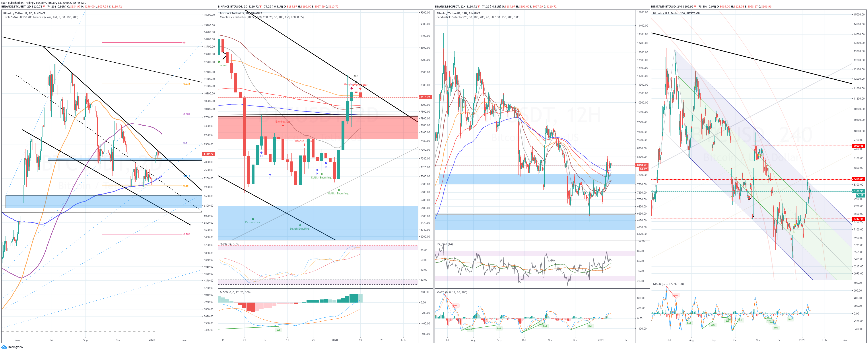Click the Bear tag on the Bitstamp MACD
The image size is (868, 351).
tap(676, 295)
